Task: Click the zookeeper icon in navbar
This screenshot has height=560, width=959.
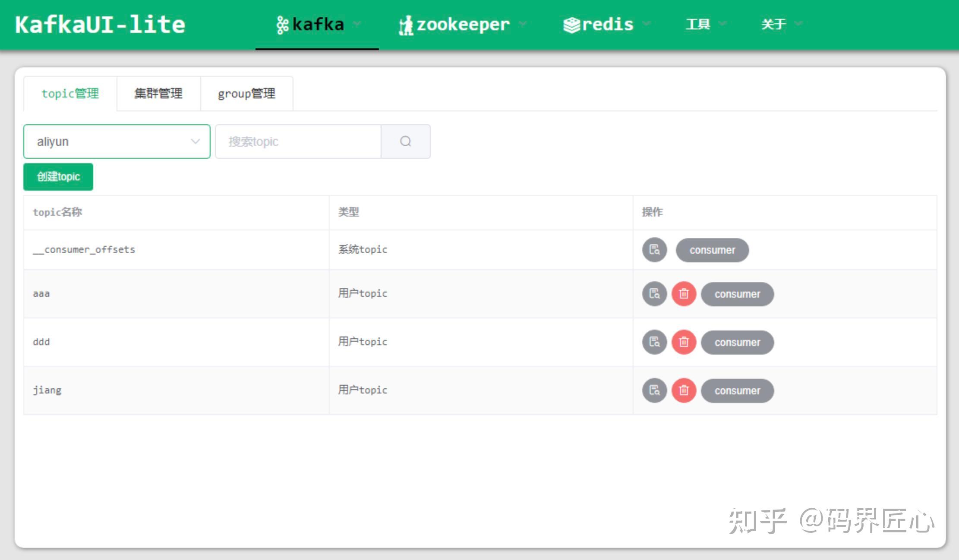Action: pyautogui.click(x=406, y=24)
